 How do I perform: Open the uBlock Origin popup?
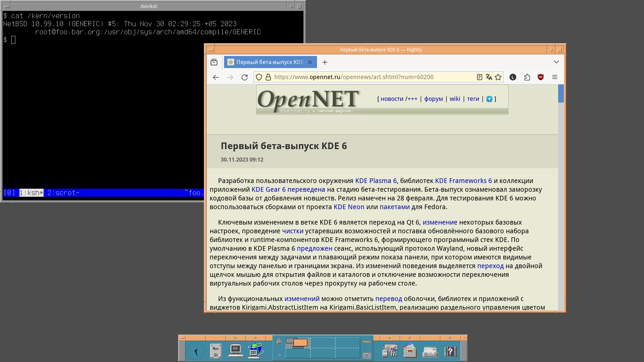tap(541, 77)
